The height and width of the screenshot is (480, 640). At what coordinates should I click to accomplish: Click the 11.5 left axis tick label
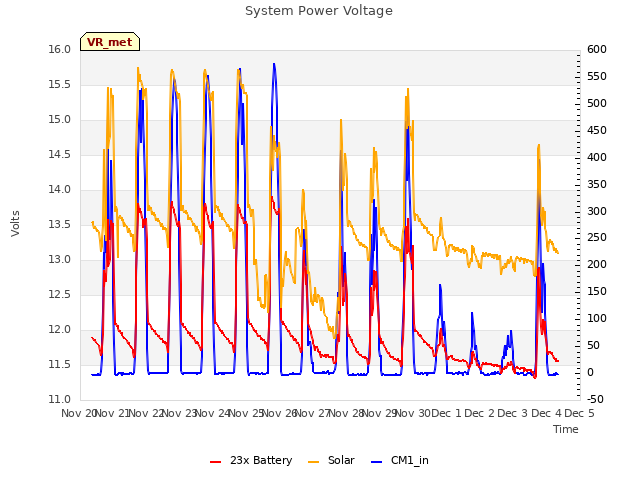pos(60,364)
